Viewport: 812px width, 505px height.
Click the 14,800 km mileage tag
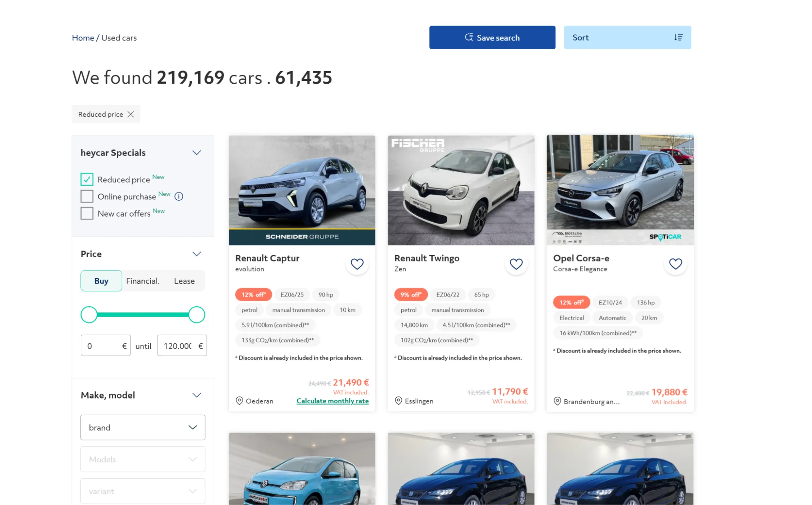click(414, 325)
